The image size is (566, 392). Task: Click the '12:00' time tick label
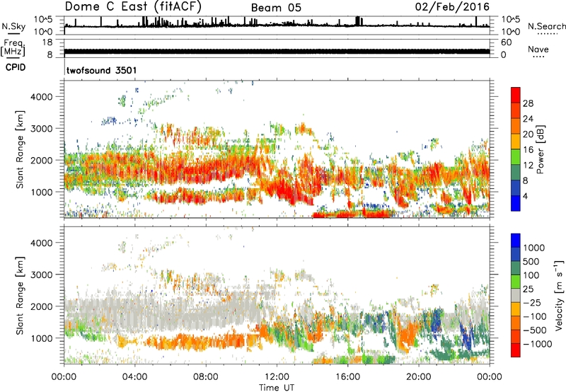click(x=277, y=377)
